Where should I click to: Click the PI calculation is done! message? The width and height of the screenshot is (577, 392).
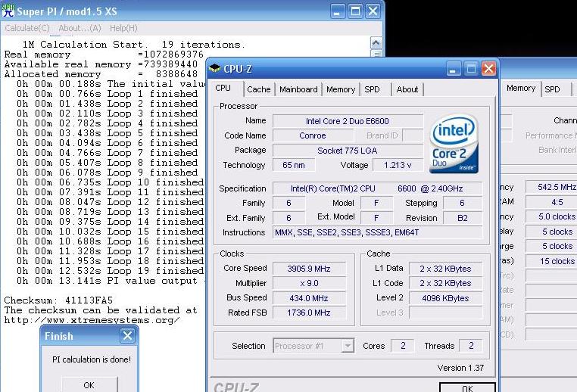click(92, 359)
